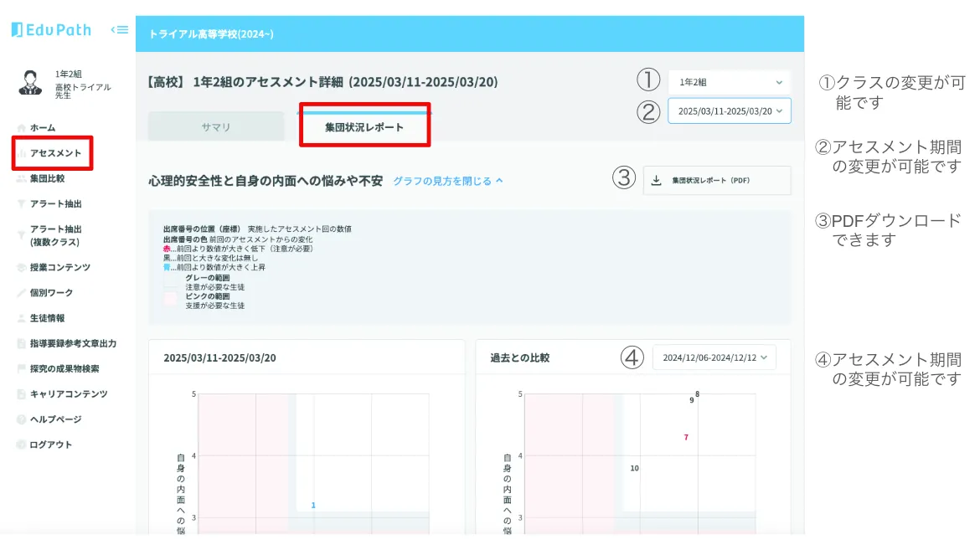Click ログアウト in sidebar
The image size is (980, 550).
pyautogui.click(x=50, y=445)
